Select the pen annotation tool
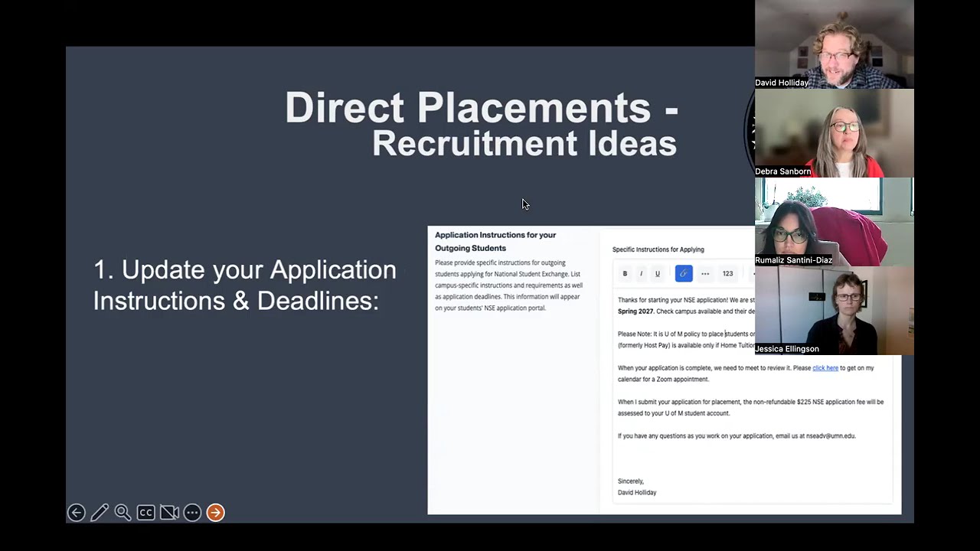The width and height of the screenshot is (980, 551). [100, 513]
